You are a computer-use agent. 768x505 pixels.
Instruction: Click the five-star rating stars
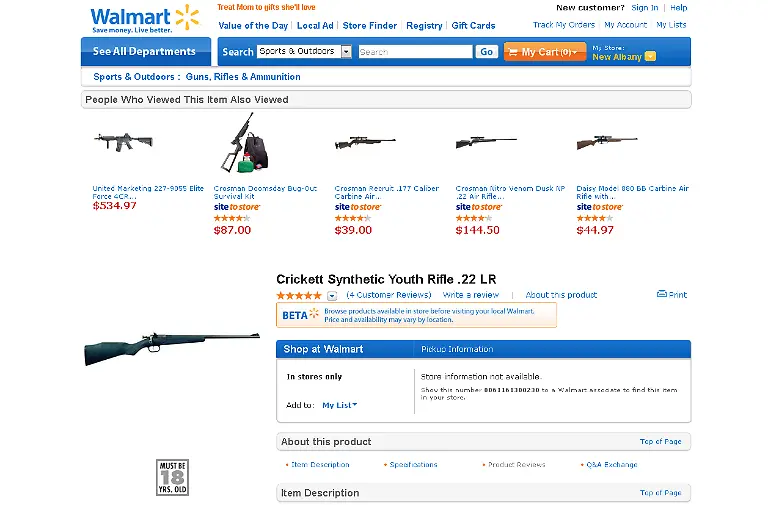click(299, 296)
